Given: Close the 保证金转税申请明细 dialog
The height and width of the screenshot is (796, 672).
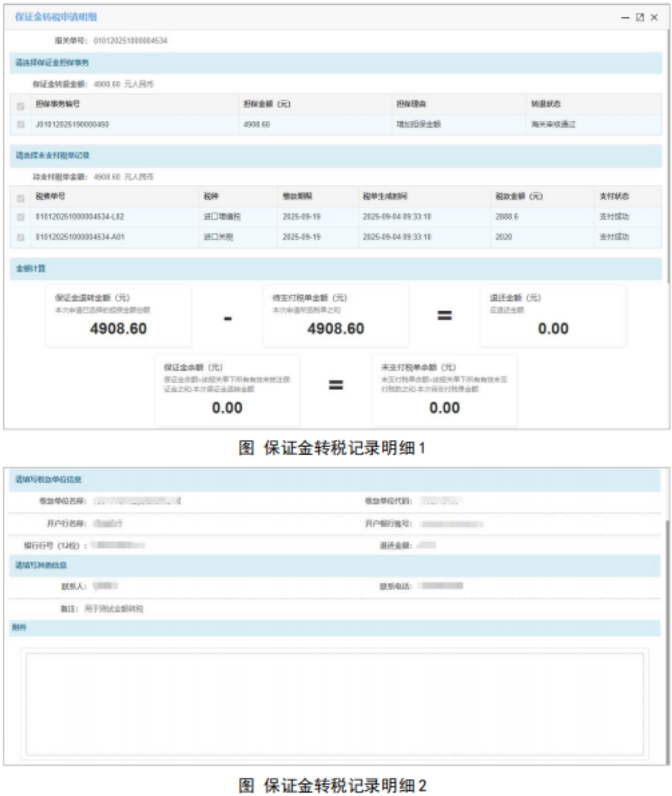Looking at the screenshot, I should (654, 17).
